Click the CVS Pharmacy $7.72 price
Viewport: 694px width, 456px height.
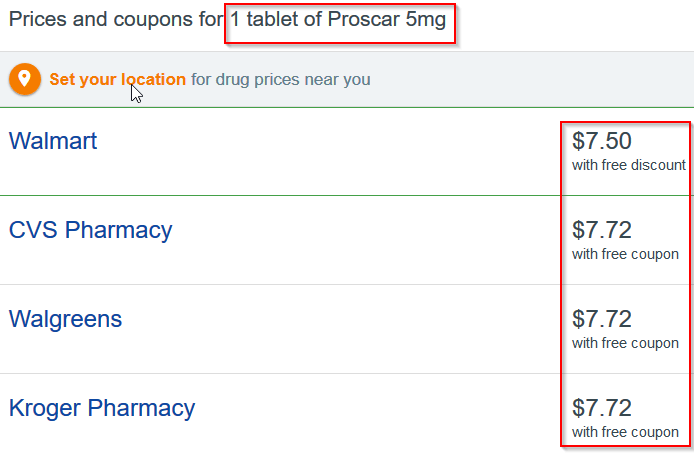click(x=601, y=230)
